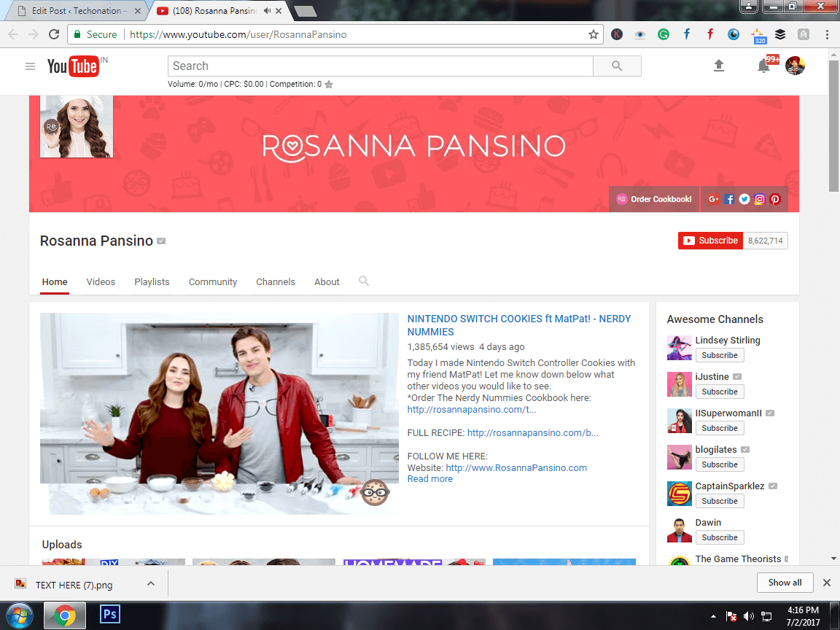Click the Buffer stacked layers extension icon

(x=780, y=34)
